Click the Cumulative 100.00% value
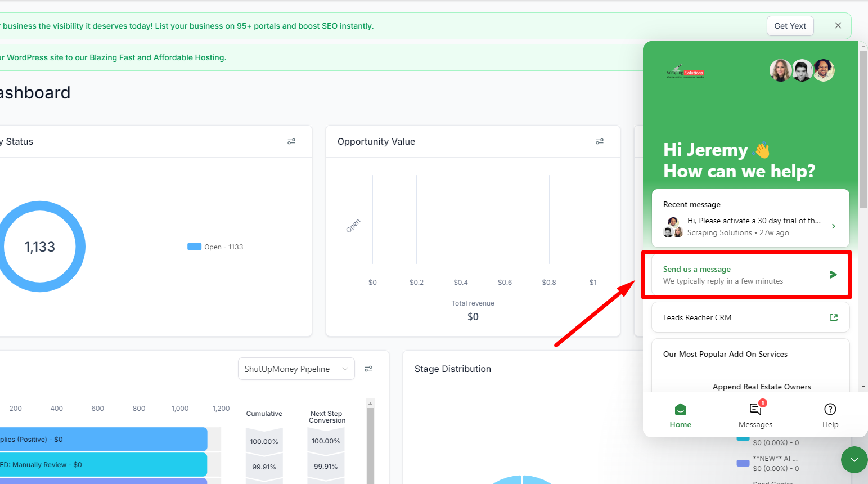Viewport: 868px width, 484px height. click(264, 442)
